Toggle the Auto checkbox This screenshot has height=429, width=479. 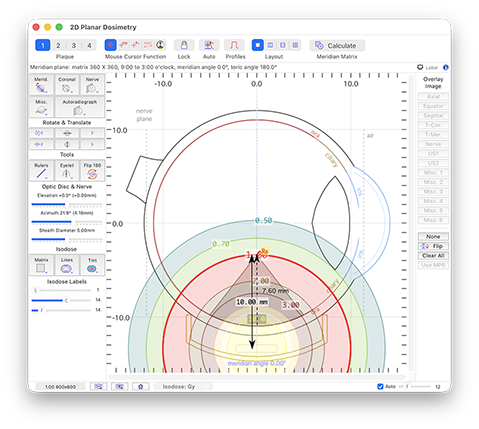click(380, 387)
